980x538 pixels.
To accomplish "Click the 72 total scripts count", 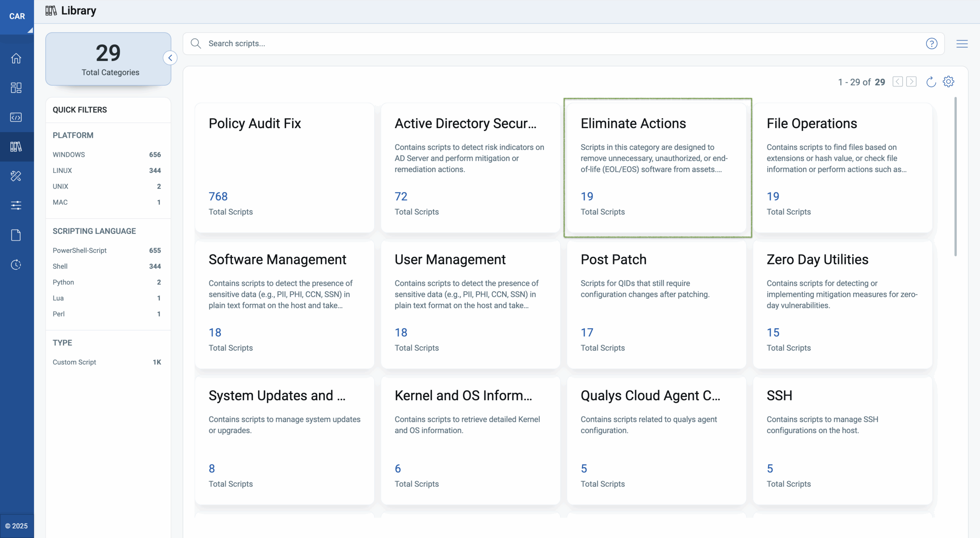I will [401, 196].
